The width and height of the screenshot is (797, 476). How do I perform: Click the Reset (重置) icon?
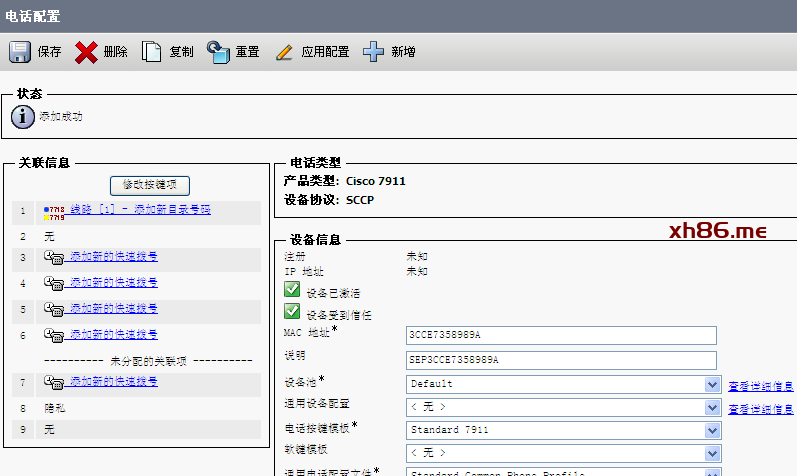pyautogui.click(x=218, y=52)
